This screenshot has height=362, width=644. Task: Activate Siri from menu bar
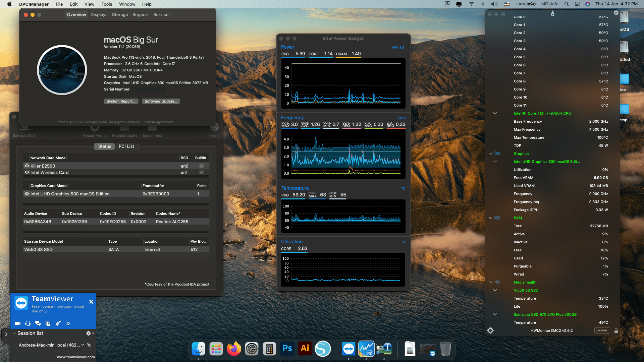click(x=588, y=4)
